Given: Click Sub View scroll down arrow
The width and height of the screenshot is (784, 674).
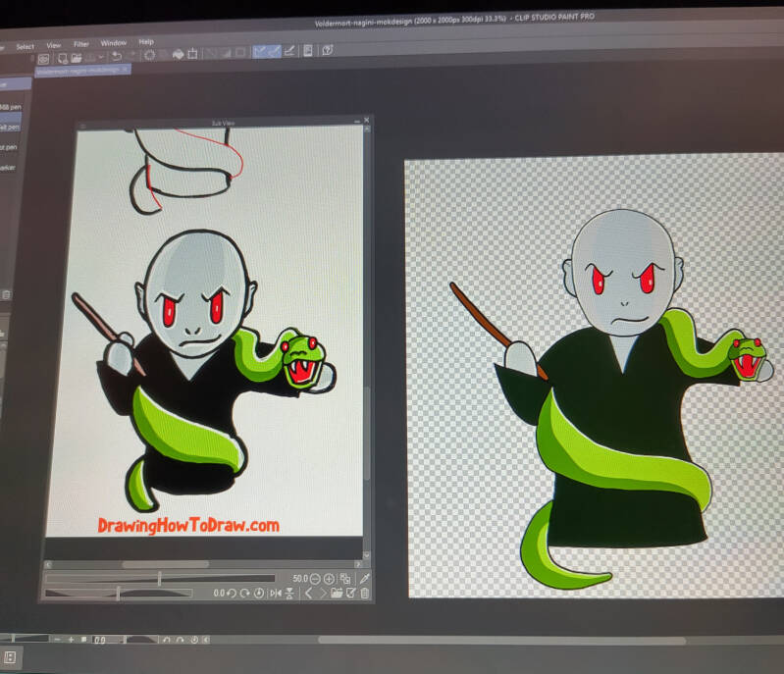Looking at the screenshot, I should pos(367,555).
